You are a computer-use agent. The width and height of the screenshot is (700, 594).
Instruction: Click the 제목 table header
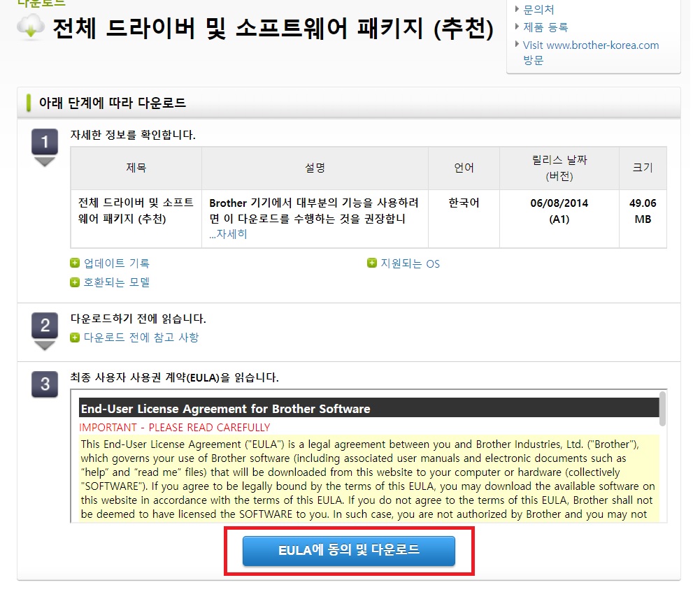[x=135, y=168]
